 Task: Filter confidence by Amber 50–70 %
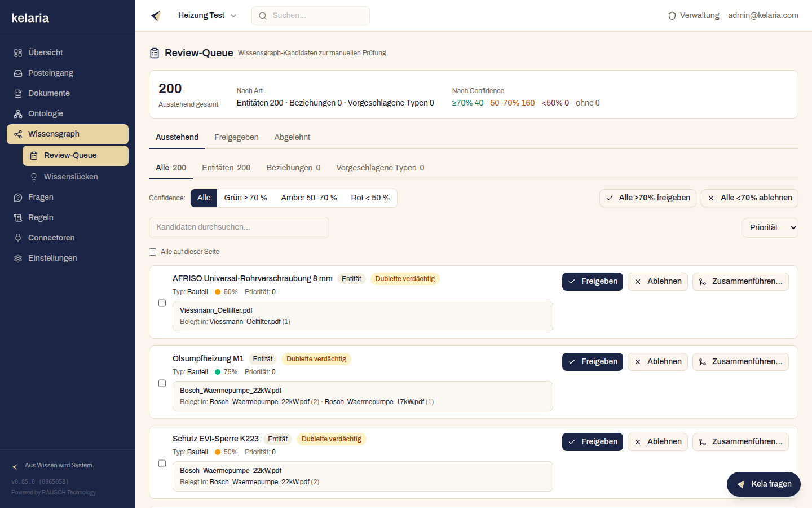[309, 198]
